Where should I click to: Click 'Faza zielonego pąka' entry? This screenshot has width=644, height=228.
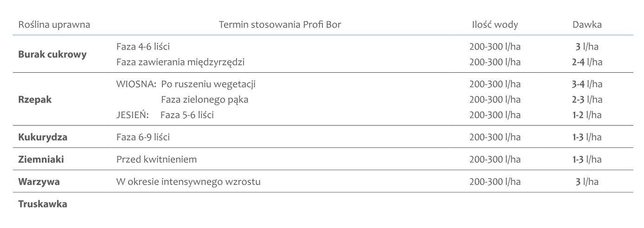coord(205,100)
